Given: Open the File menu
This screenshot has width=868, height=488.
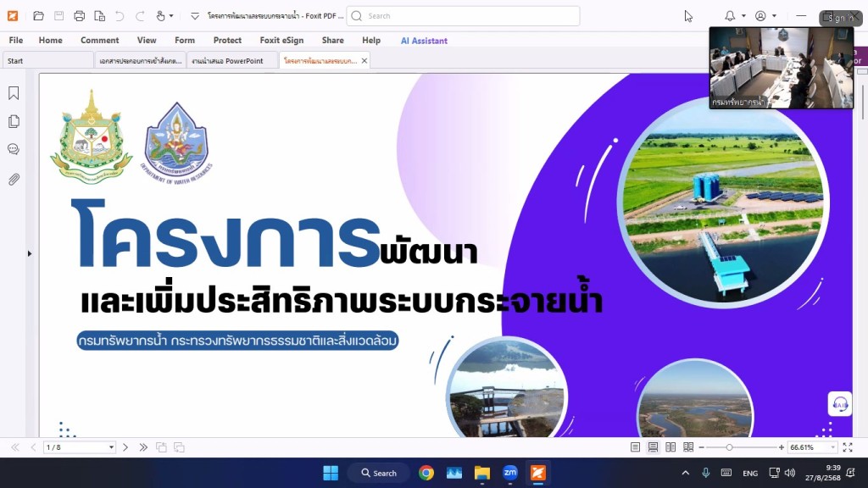Looking at the screenshot, I should pos(16,41).
